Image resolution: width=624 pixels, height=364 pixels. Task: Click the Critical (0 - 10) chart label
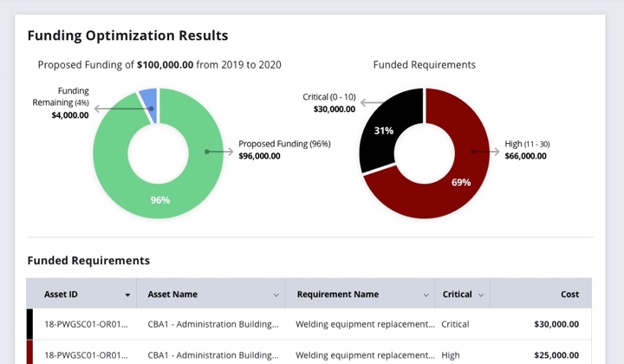tap(329, 97)
